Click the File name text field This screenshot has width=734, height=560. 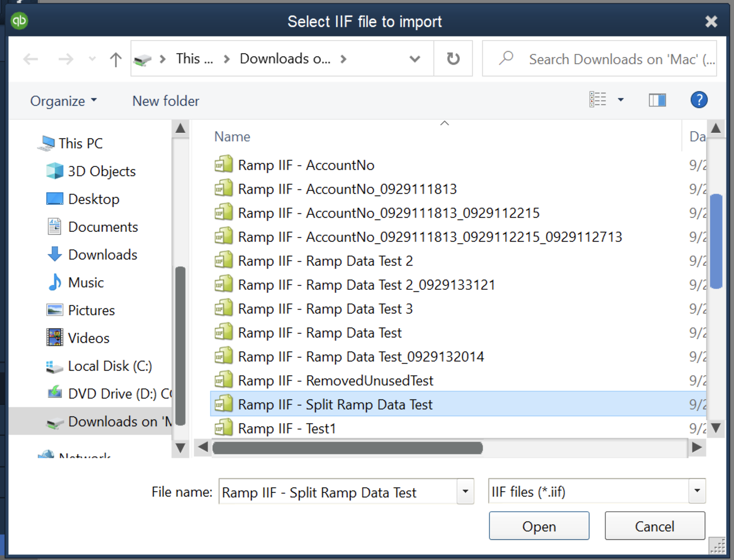(338, 492)
